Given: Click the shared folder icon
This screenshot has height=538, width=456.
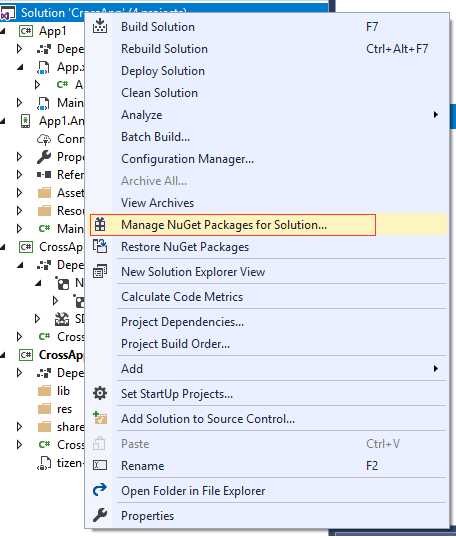Looking at the screenshot, I should [x=44, y=426].
